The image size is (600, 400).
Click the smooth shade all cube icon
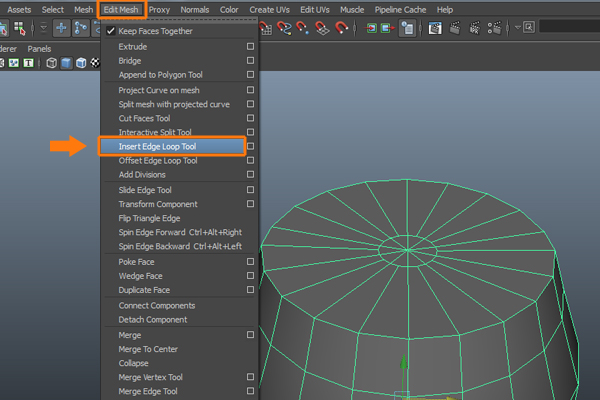click(66, 63)
